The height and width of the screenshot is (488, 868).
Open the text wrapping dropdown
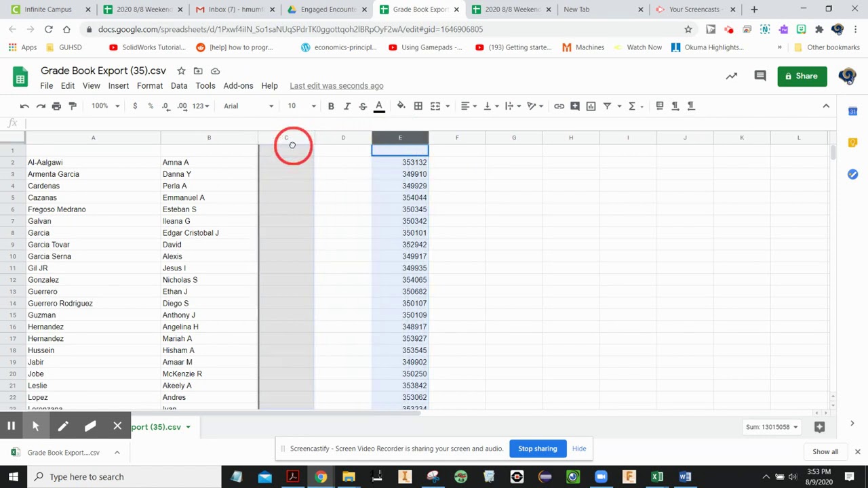pos(513,106)
